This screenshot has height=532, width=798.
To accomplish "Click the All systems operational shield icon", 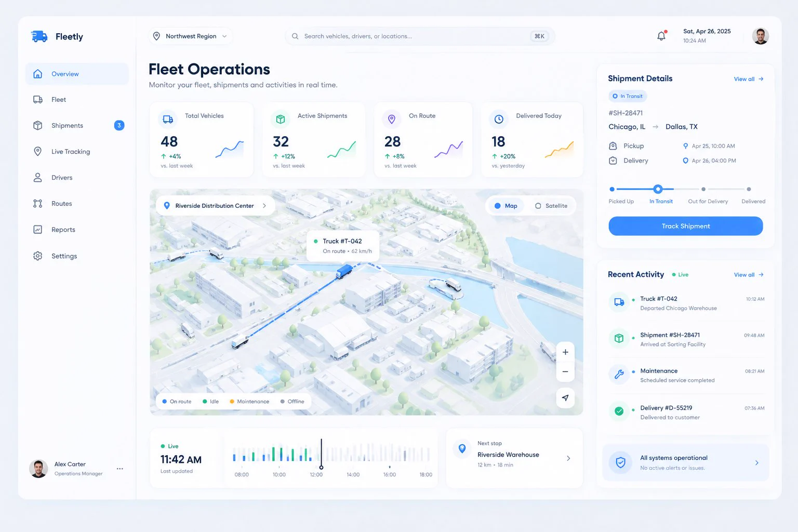I will coord(620,462).
